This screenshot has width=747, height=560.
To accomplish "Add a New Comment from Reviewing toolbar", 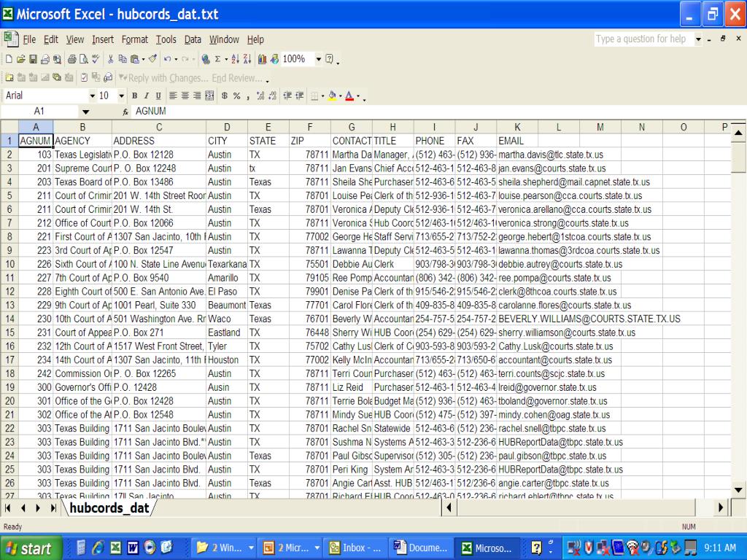I will point(9,77).
